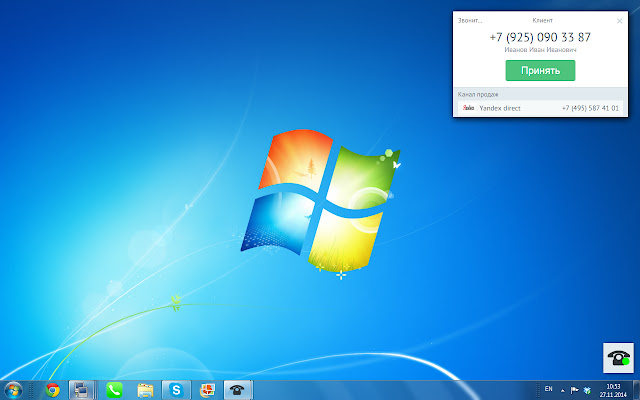640x400 pixels.
Task: Click the Dropbox tray icon
Action: (x=587, y=391)
